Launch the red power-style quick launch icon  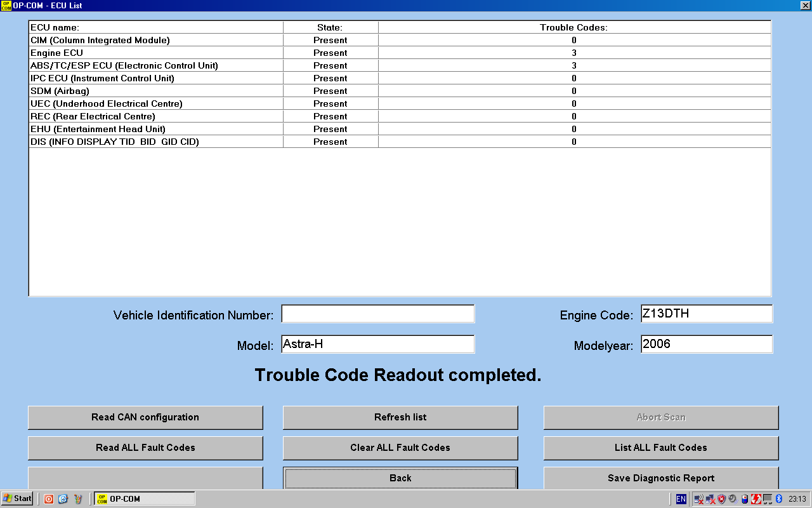49,498
